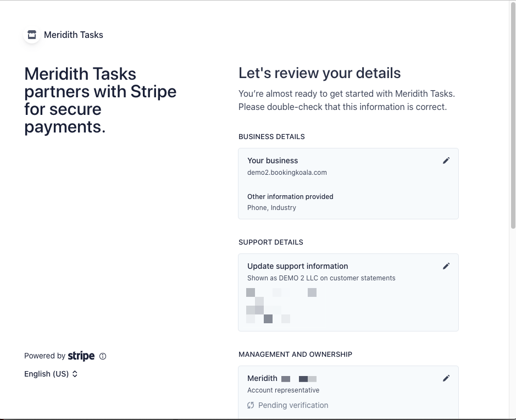Click the Stripe logo
Image resolution: width=516 pixels, height=420 pixels.
[81, 356]
